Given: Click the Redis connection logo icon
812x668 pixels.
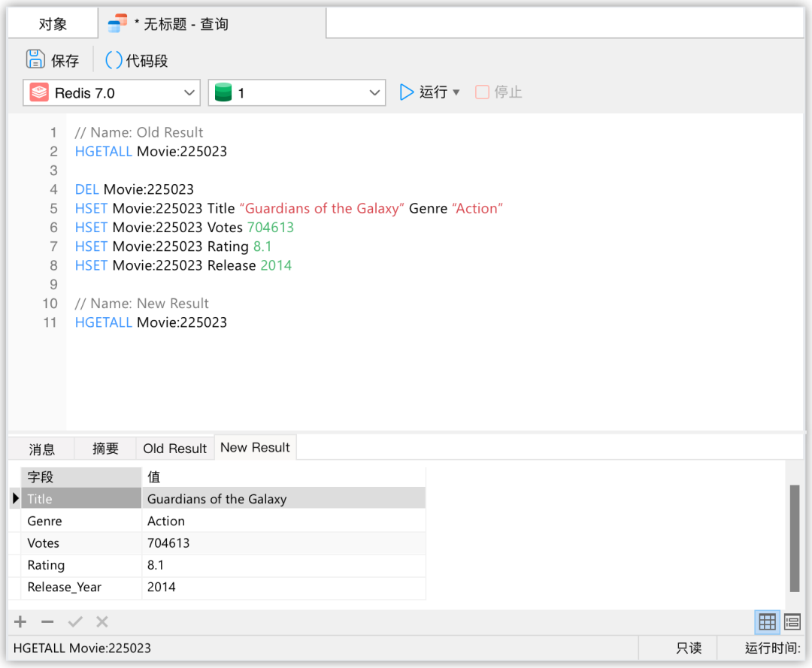Looking at the screenshot, I should pos(39,92).
